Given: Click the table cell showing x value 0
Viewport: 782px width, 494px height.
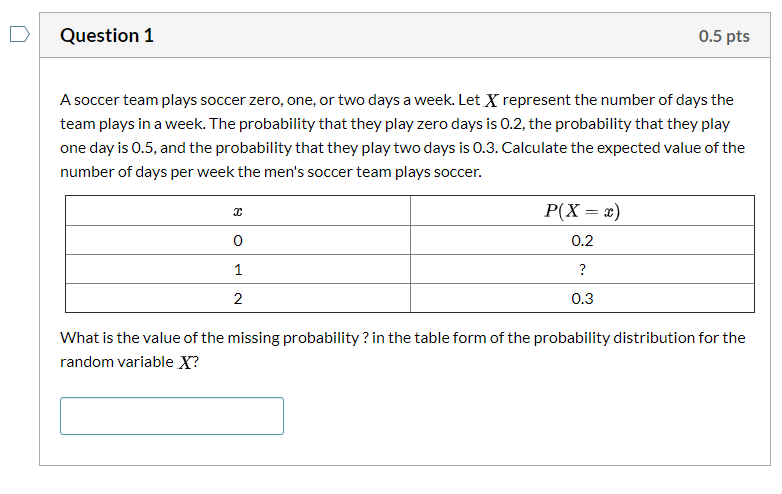Looking at the screenshot, I should tap(238, 240).
